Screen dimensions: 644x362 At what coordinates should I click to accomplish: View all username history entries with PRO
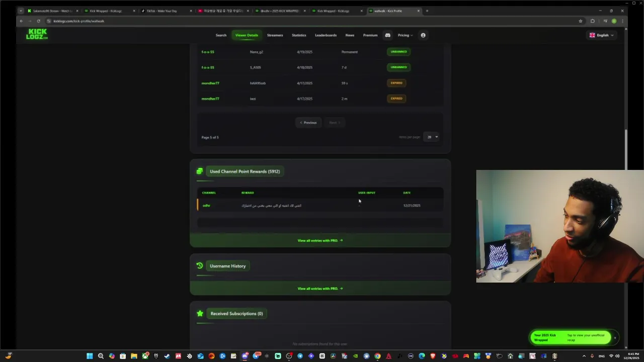320,289
